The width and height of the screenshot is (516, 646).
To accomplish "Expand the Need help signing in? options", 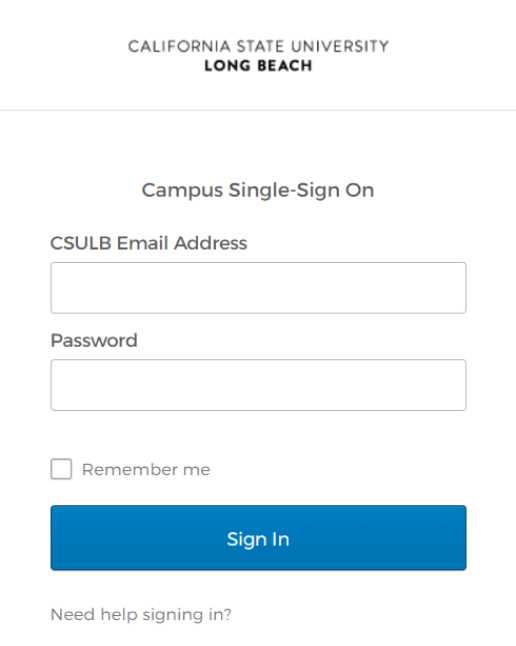I will 141,615.
